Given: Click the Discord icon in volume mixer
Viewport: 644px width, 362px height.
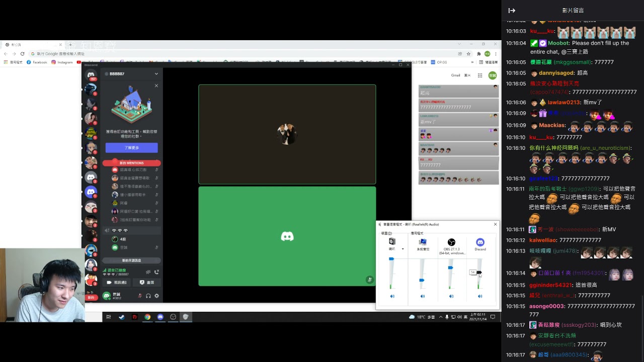Looking at the screenshot, I should tap(480, 242).
